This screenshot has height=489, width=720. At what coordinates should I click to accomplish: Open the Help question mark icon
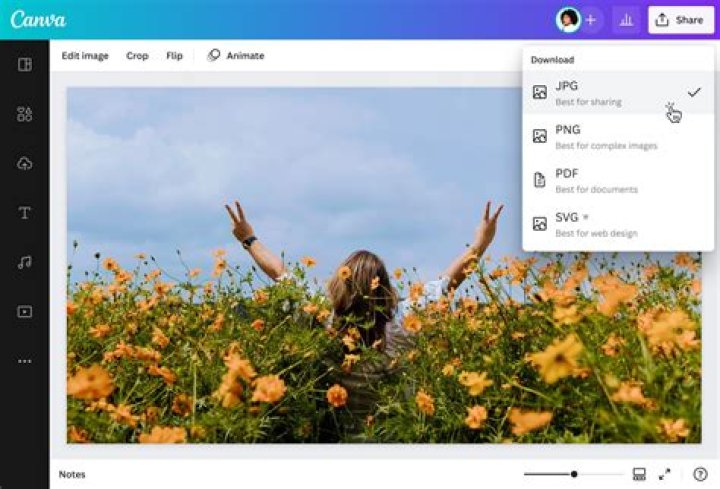tap(700, 474)
